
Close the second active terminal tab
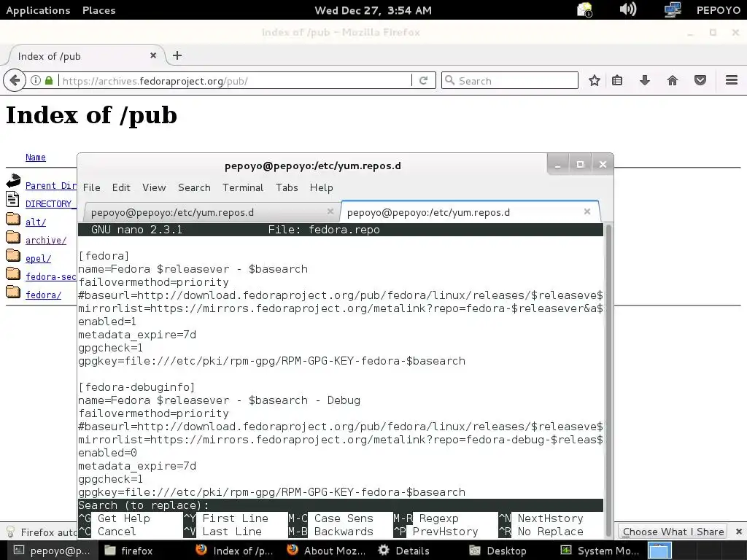pyautogui.click(x=587, y=211)
